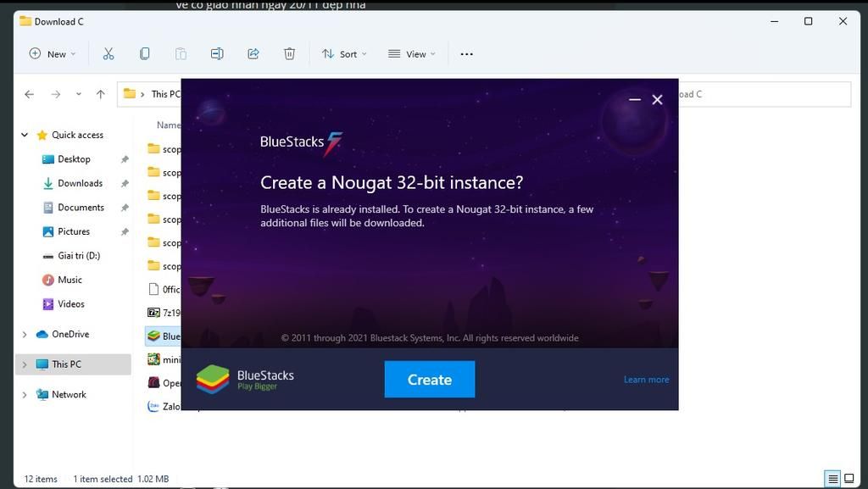Expand the Network tree node
The image size is (868, 489).
coord(25,395)
